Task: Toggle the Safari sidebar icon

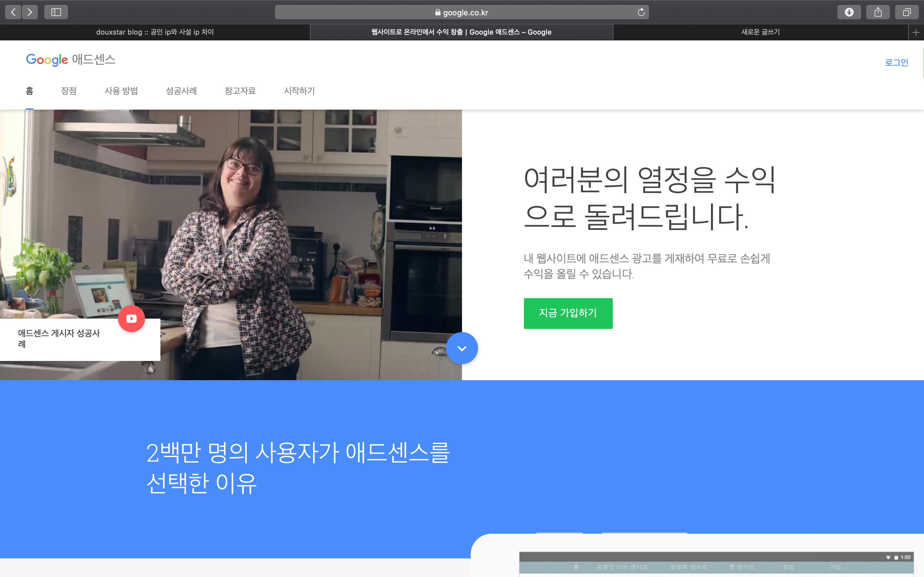Action: 56,12
